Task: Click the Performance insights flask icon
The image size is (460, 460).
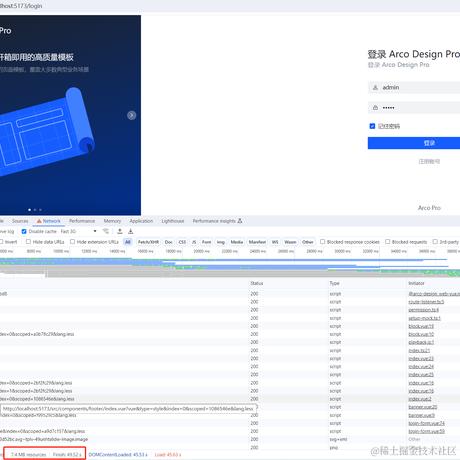Action: pyautogui.click(x=240, y=221)
